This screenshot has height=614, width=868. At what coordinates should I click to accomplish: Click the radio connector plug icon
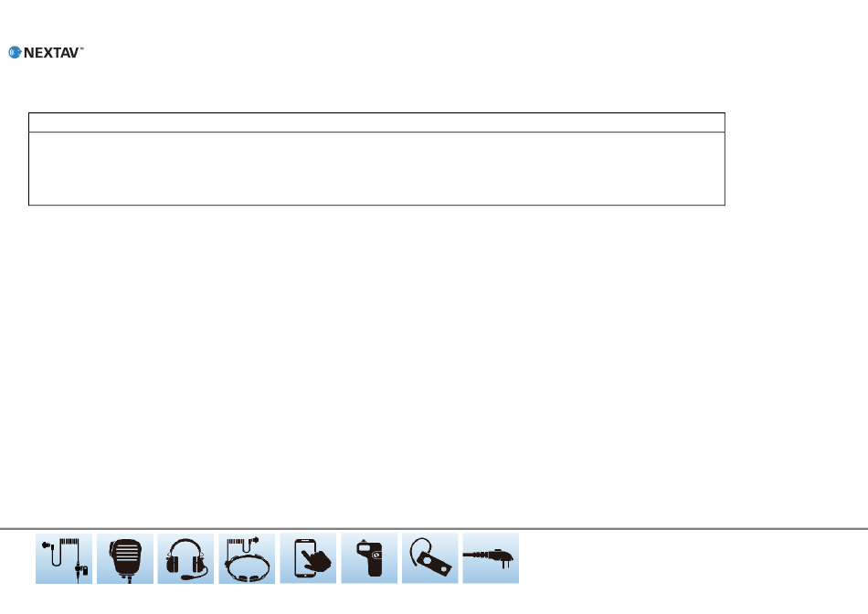point(491,558)
